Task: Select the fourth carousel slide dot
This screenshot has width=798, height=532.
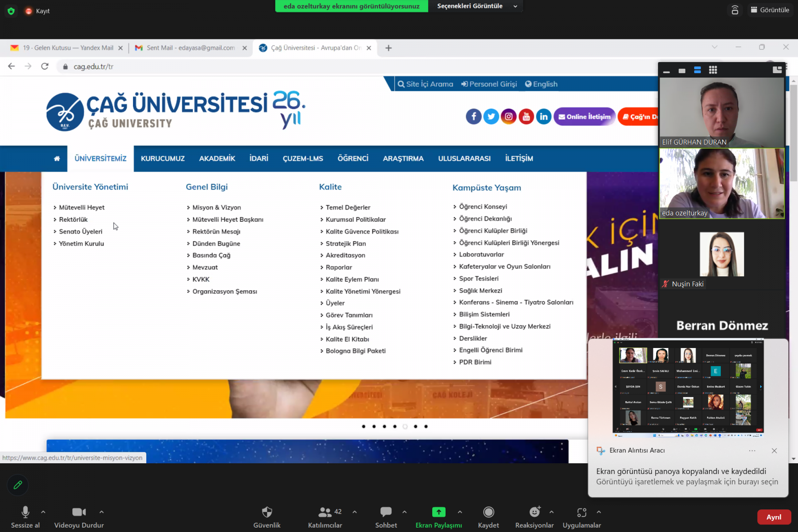Action: pyautogui.click(x=395, y=426)
